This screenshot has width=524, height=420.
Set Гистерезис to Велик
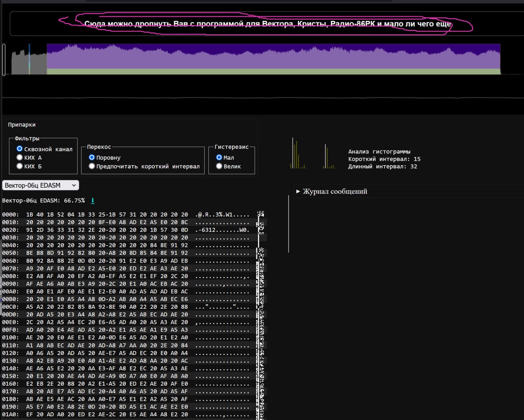point(219,166)
